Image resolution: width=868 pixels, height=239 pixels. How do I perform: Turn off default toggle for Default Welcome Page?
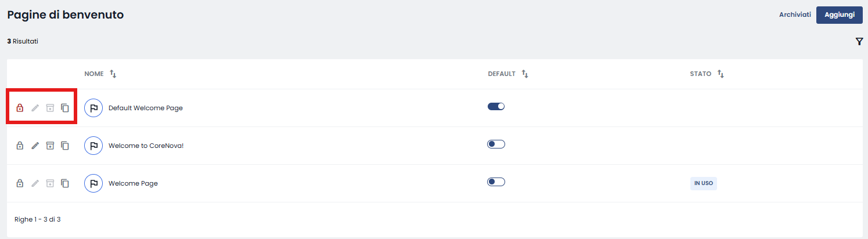point(496,106)
